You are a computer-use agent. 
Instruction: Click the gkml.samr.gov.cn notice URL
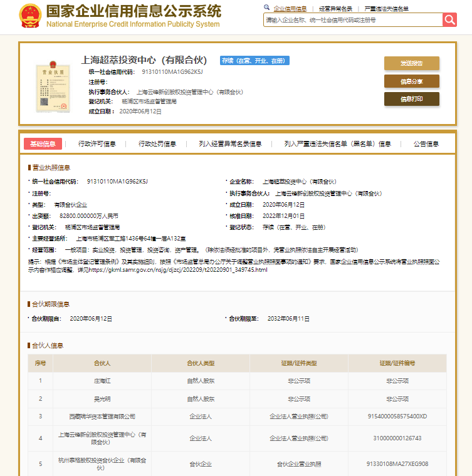tap(178, 270)
